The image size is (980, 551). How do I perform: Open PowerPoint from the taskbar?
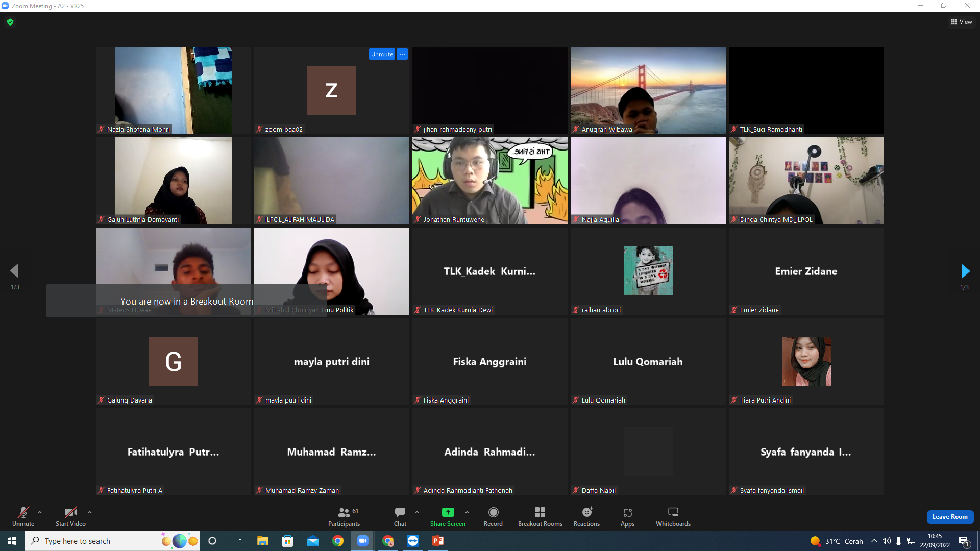pyautogui.click(x=438, y=541)
